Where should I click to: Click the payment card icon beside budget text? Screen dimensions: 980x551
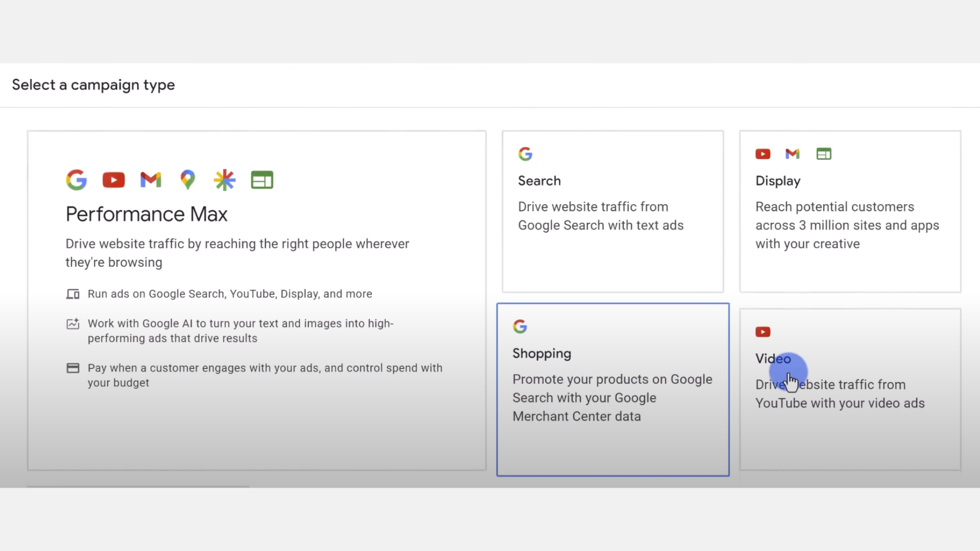[x=72, y=368]
